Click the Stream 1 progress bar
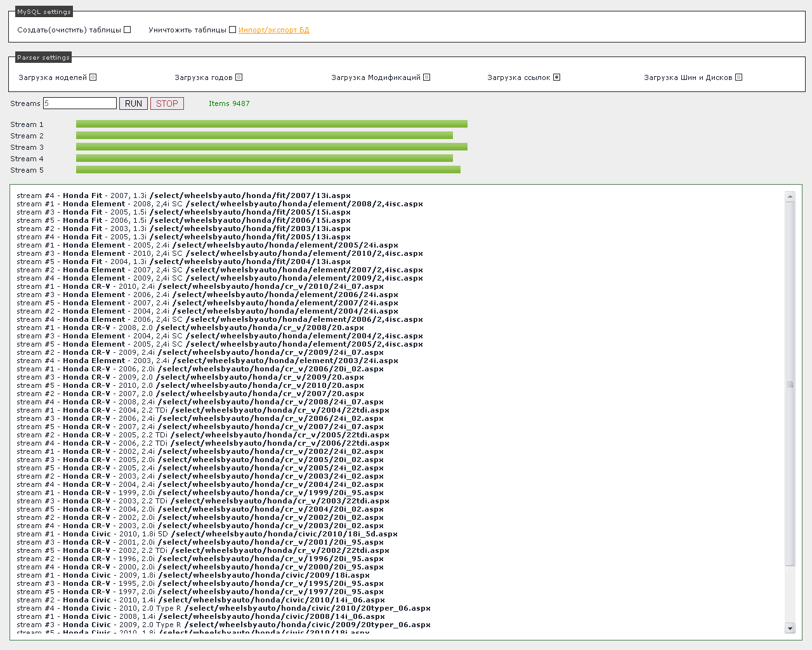The width and height of the screenshot is (812, 650). click(x=272, y=124)
